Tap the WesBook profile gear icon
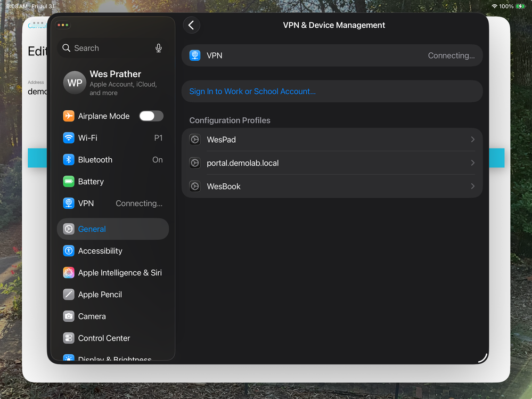The image size is (532, 399). click(x=195, y=186)
